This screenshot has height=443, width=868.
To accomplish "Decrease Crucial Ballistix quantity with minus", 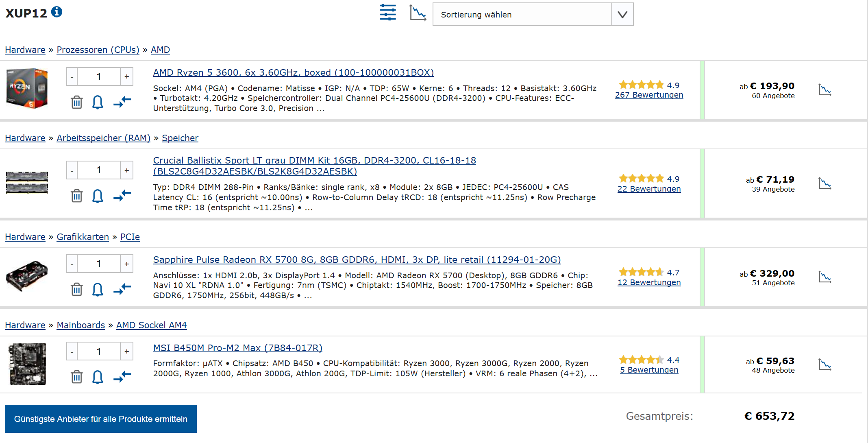I will 72,170.
